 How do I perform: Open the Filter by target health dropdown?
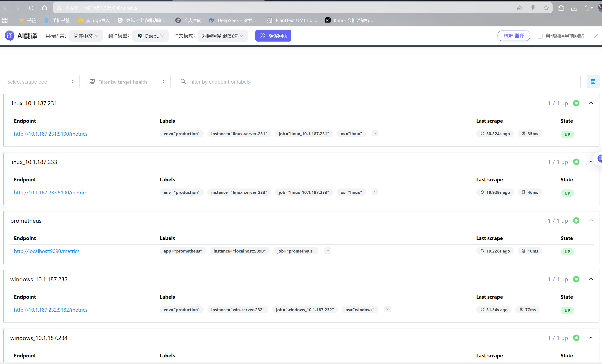point(128,82)
